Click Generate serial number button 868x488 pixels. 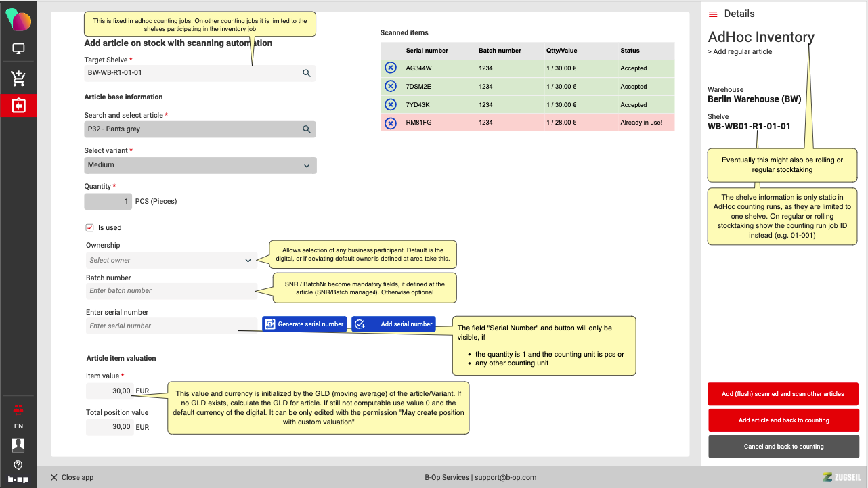(305, 324)
